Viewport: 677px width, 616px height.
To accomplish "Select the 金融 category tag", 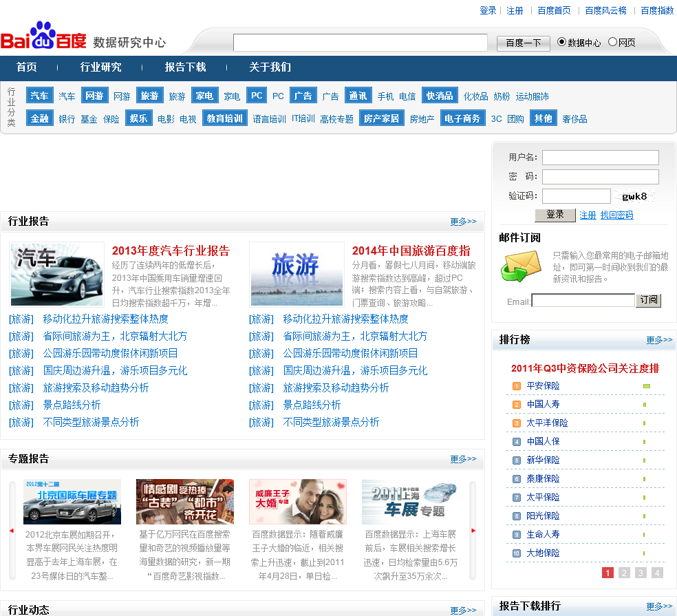I will coord(40,118).
